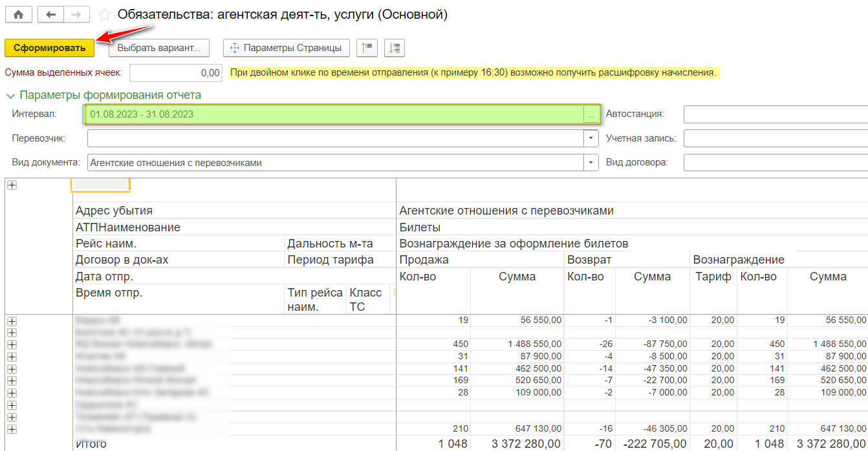Select the Итого sales total 3 372 280,00 cell
This screenshot has height=451, width=868.
pos(517,445)
